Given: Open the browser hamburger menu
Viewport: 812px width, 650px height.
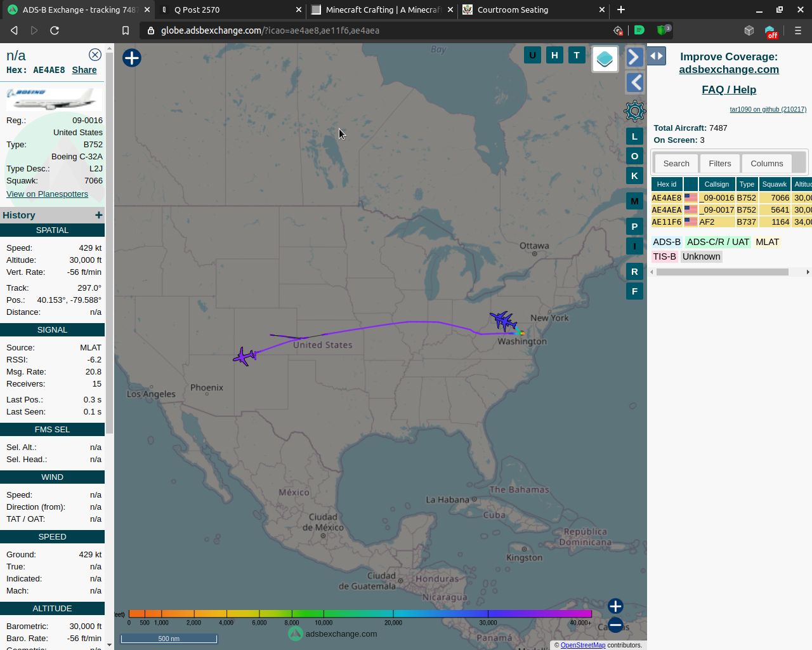Looking at the screenshot, I should point(798,30).
